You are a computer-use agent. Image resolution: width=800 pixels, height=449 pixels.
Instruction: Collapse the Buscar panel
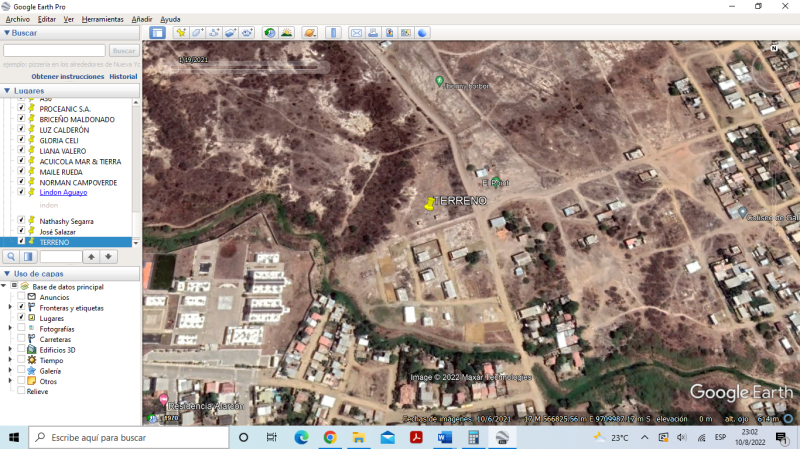pos(6,33)
